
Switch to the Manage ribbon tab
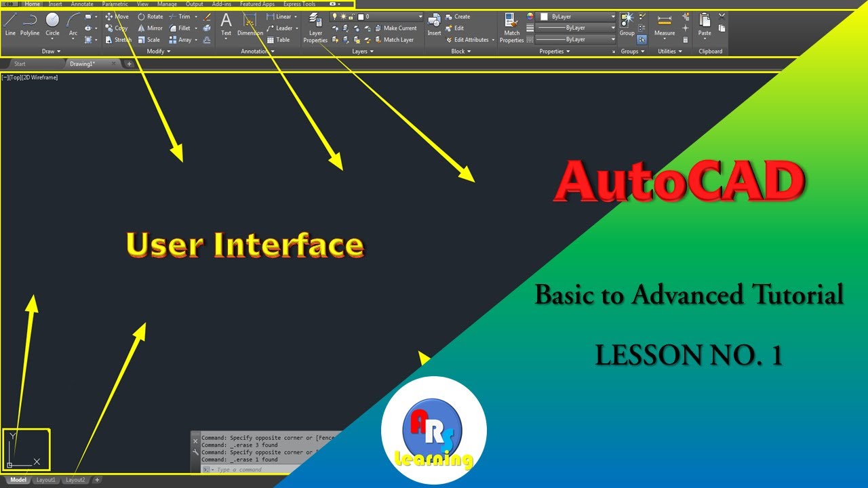click(167, 4)
